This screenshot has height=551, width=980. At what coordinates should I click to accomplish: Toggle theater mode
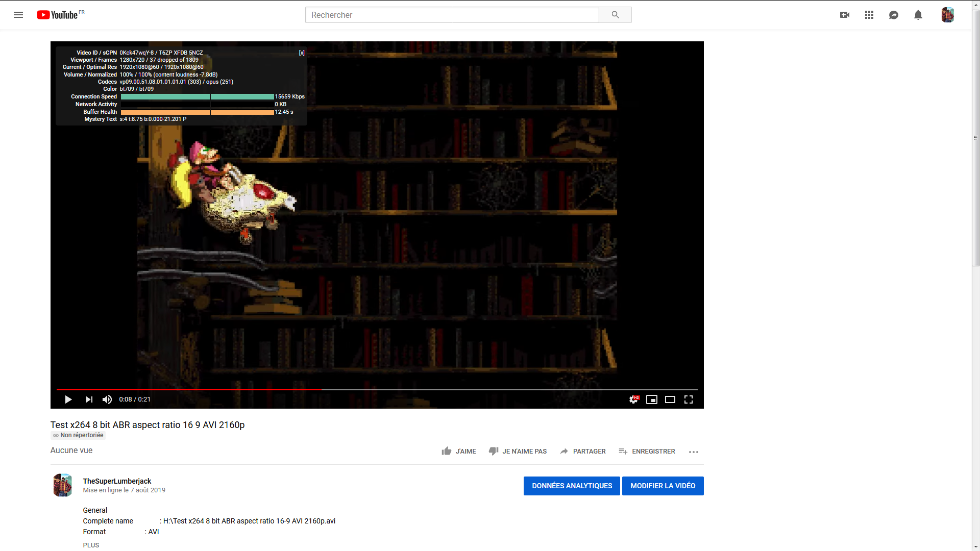point(670,399)
